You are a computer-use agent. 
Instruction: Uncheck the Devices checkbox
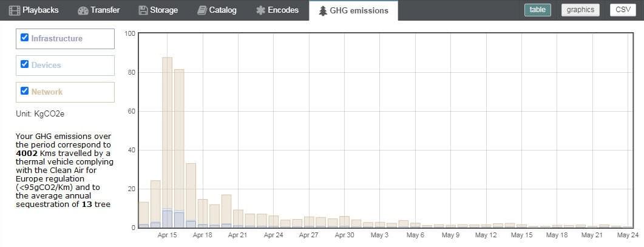25,64
